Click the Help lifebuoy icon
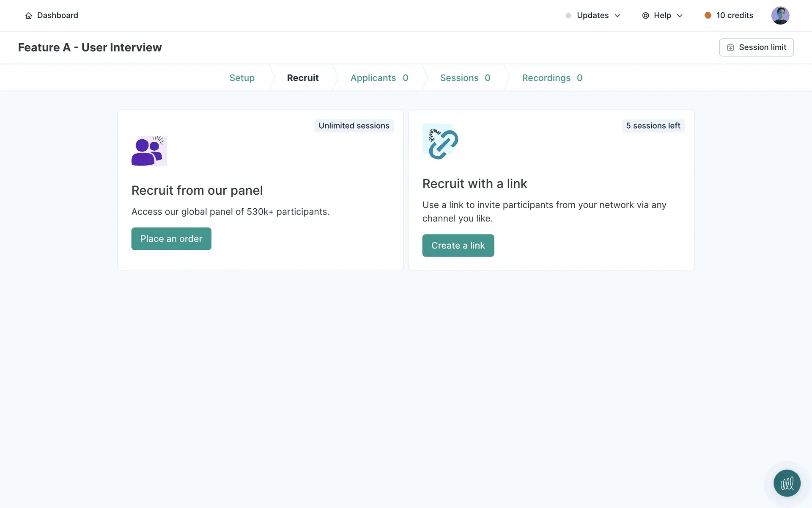The height and width of the screenshot is (508, 812). click(645, 16)
